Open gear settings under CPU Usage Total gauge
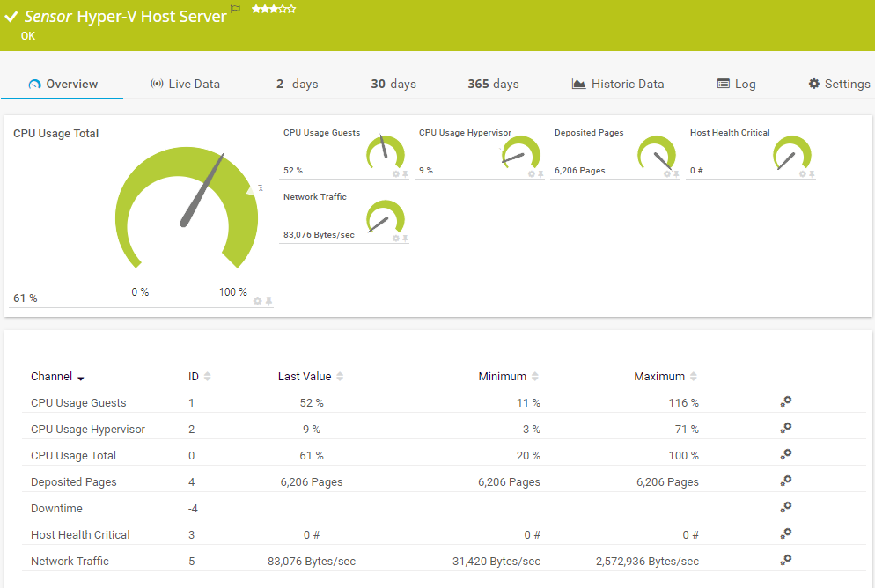875x588 pixels. [x=258, y=301]
